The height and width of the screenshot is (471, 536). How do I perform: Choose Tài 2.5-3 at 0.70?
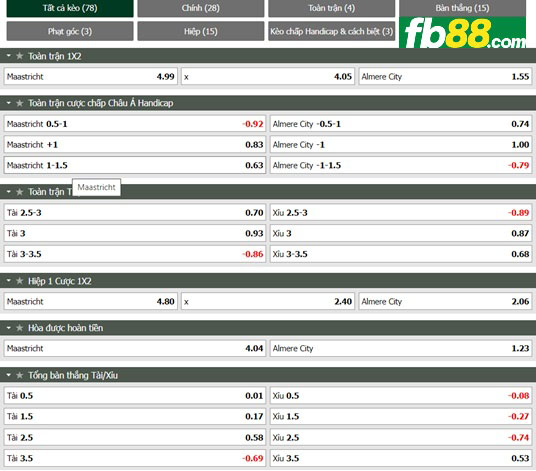point(135,213)
